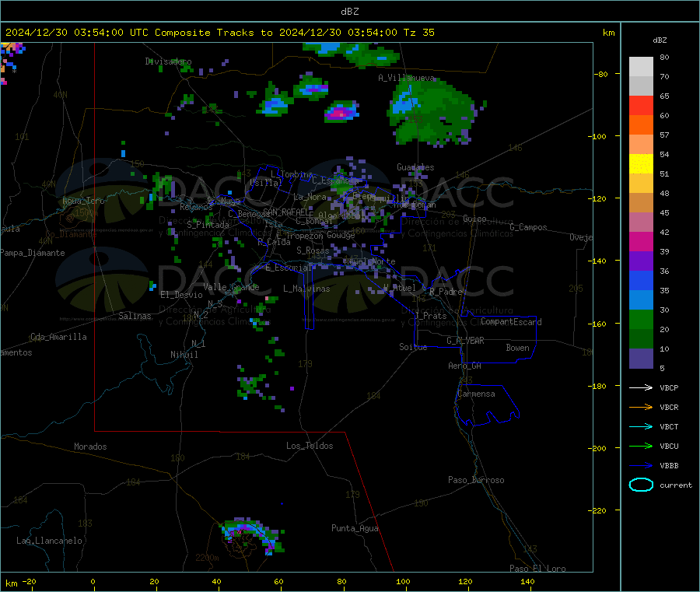Click the A_Villanueva map label
The image size is (700, 592).
coord(406,78)
